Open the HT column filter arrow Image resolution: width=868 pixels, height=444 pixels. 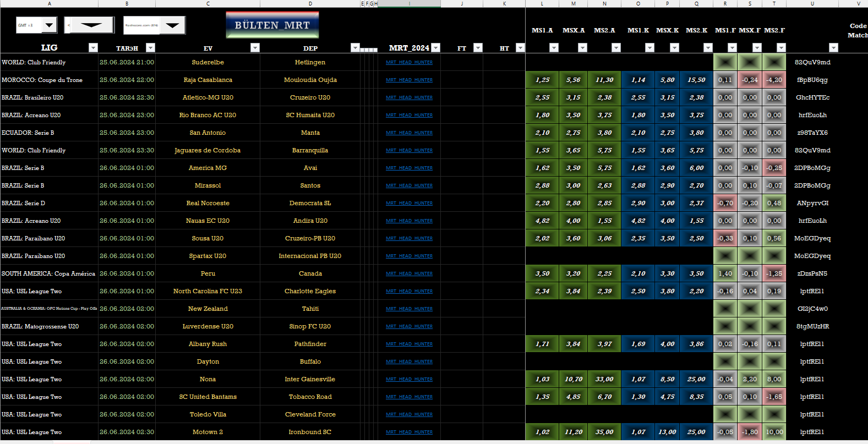(520, 48)
